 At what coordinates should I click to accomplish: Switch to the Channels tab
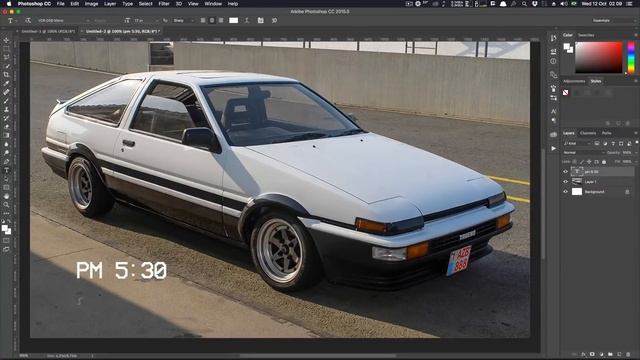coord(588,133)
